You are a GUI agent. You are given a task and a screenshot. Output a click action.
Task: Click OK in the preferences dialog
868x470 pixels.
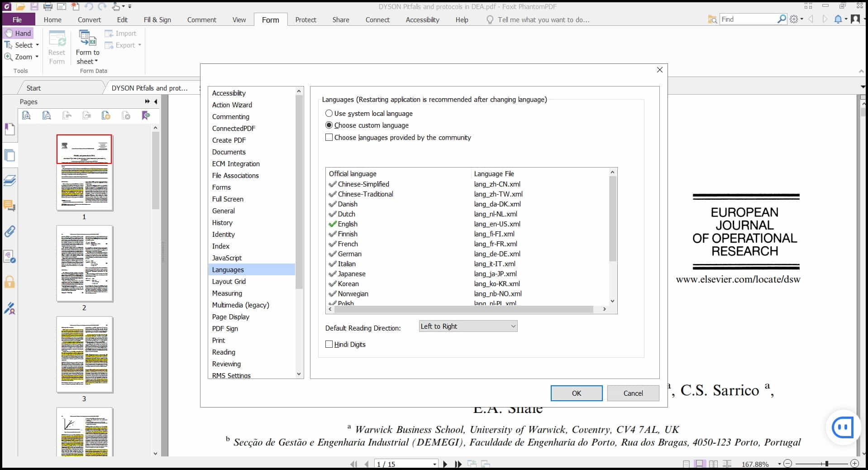pyautogui.click(x=576, y=393)
